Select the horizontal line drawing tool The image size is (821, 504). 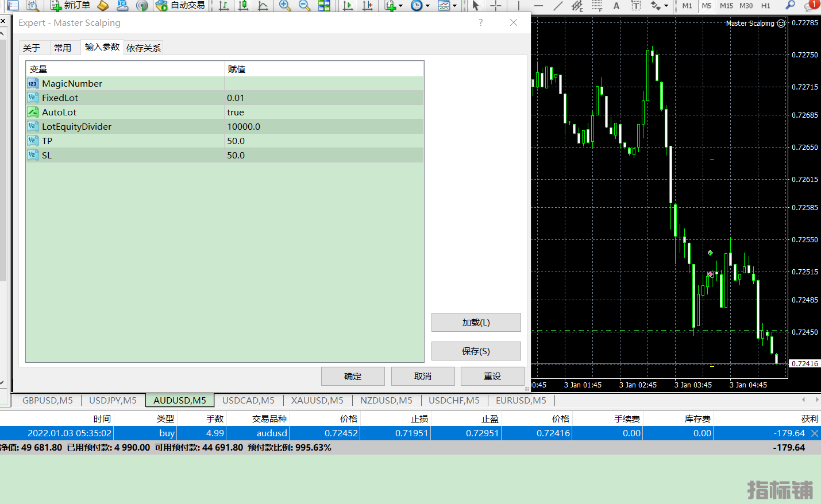[538, 6]
